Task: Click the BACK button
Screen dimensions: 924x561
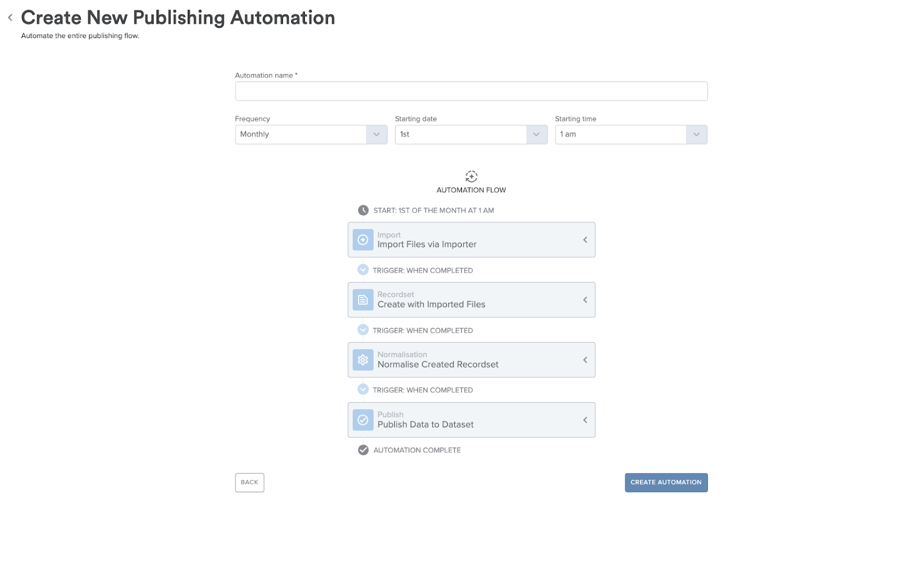Action: click(x=249, y=482)
